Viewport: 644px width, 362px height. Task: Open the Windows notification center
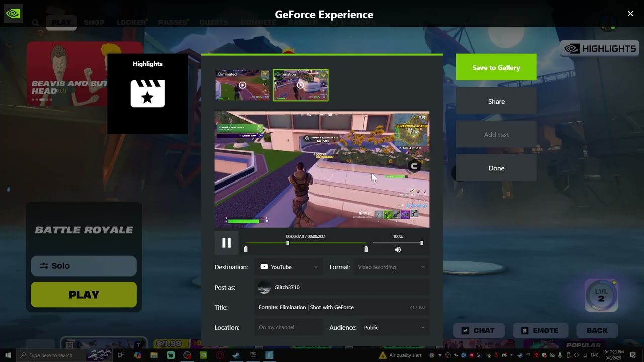633,355
